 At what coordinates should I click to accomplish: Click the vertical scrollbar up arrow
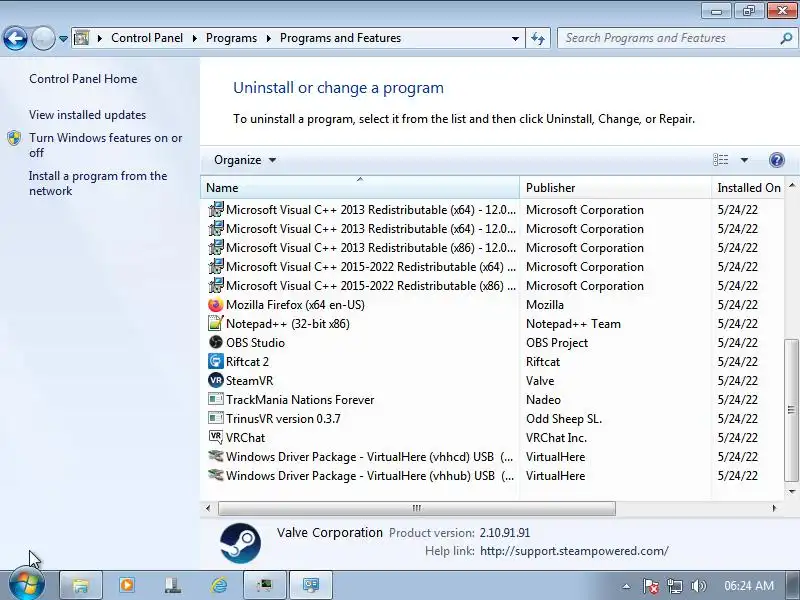792,185
